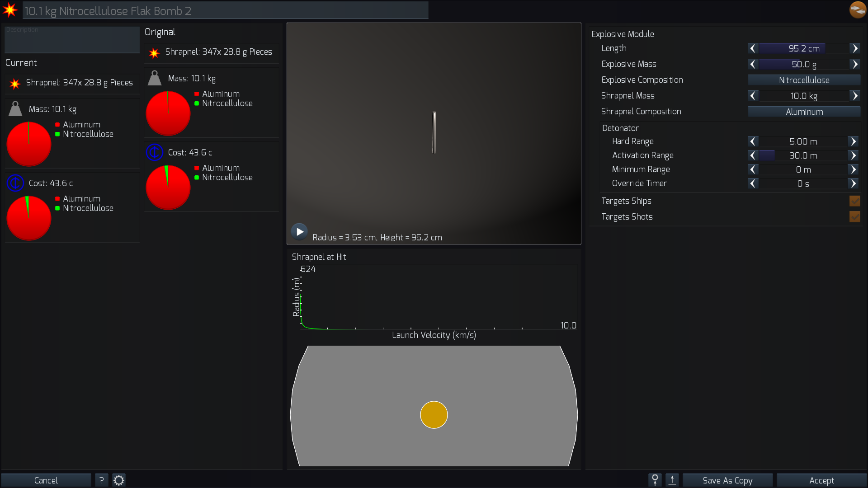Click the planet icon in top right corner
This screenshot has height=488, width=868.
[858, 9]
